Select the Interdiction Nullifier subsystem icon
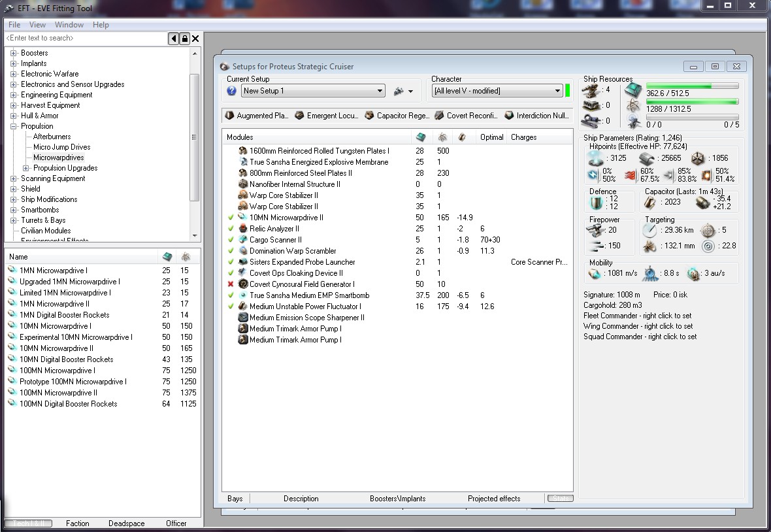Screen dimensions: 771x532 (x=509, y=116)
